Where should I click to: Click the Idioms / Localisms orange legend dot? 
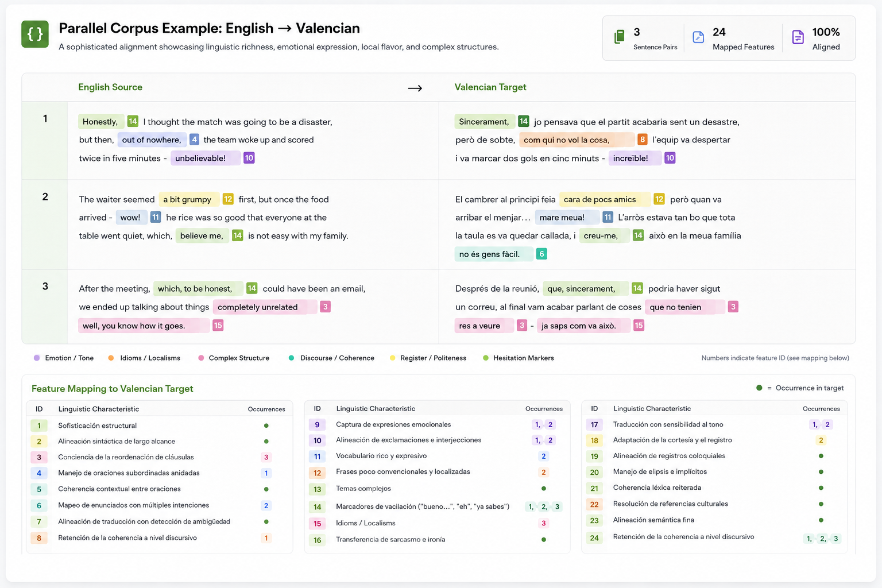[x=111, y=358]
